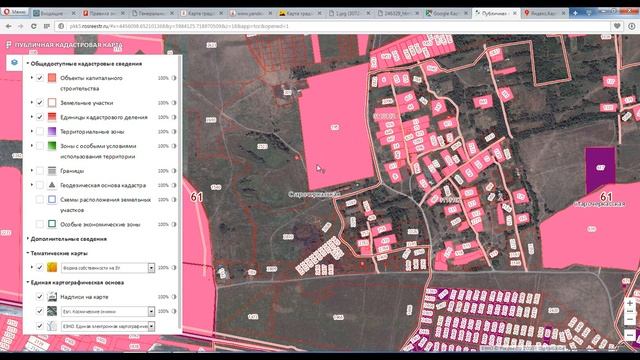Adjust opacity icon for Единицы кадастрового деления

coord(174,117)
